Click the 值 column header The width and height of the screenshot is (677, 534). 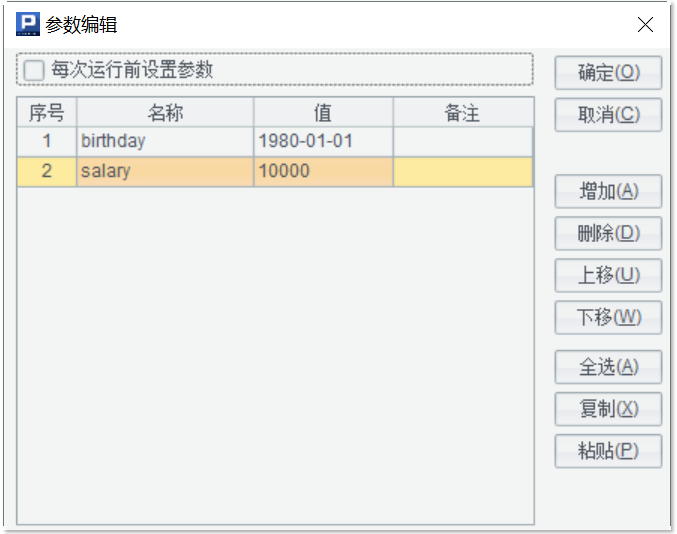tap(323, 113)
